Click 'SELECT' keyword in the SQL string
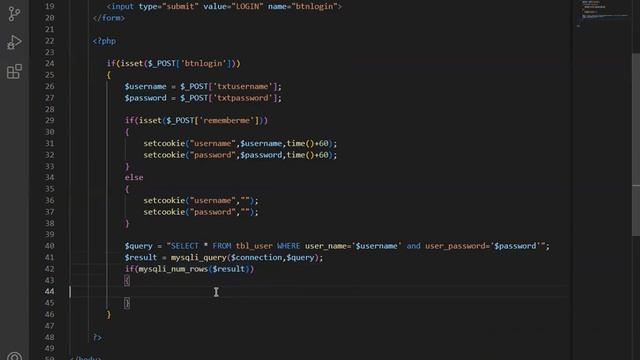640x360 pixels. coord(184,246)
